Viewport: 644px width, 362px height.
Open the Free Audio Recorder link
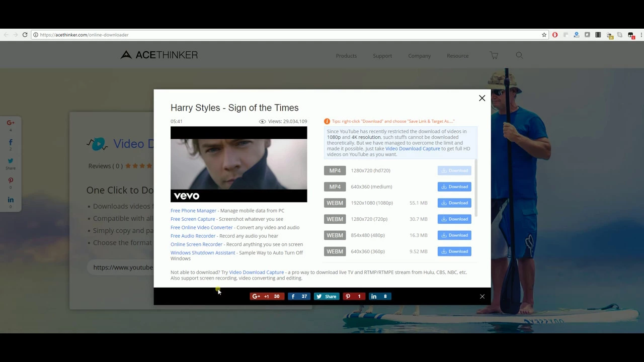click(193, 236)
